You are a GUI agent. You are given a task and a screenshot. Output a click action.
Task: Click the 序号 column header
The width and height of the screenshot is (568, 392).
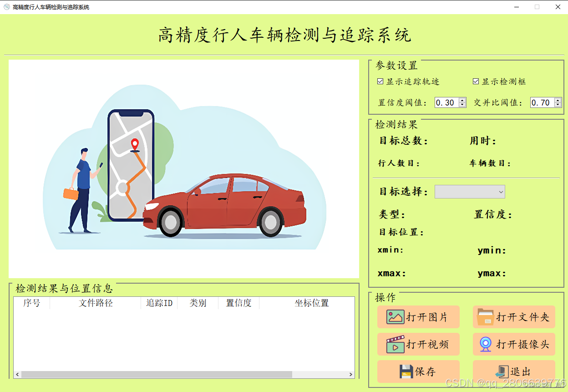point(32,303)
